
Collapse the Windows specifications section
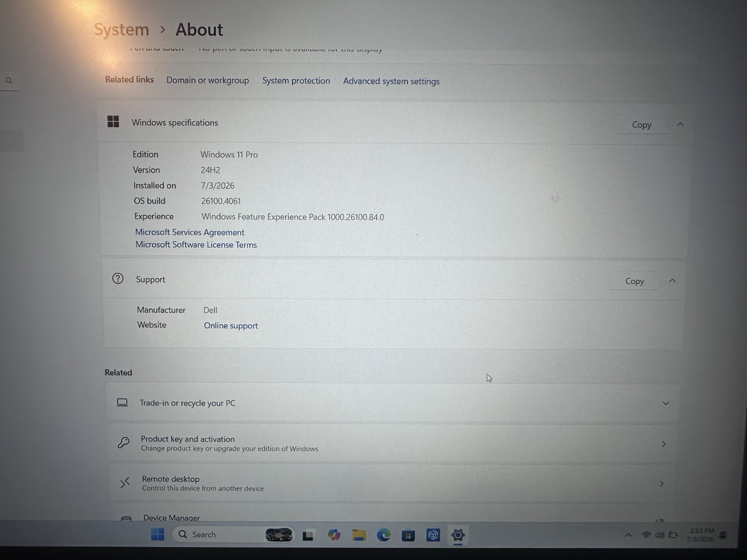680,125
